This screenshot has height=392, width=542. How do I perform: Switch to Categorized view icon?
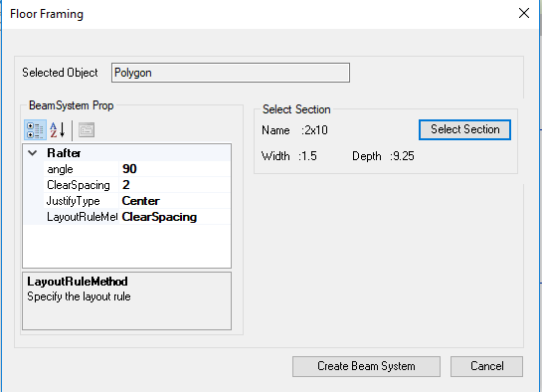35,130
